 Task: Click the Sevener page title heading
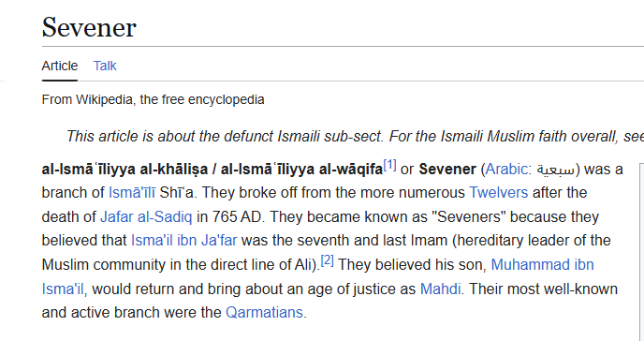click(89, 27)
